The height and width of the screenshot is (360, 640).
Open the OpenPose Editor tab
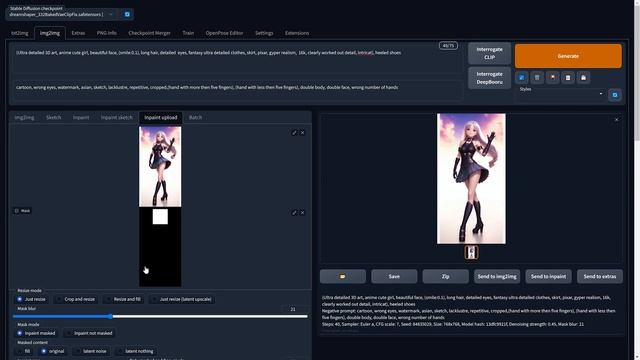click(x=224, y=33)
